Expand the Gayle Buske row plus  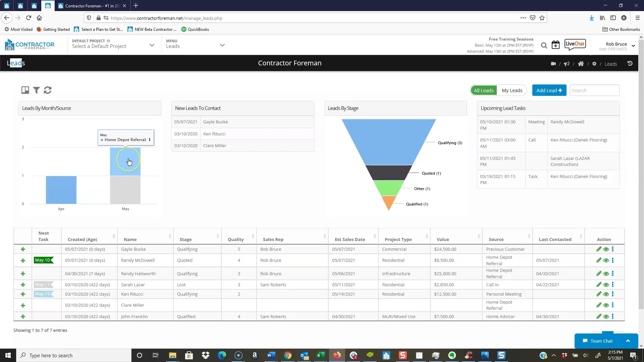[23, 249]
